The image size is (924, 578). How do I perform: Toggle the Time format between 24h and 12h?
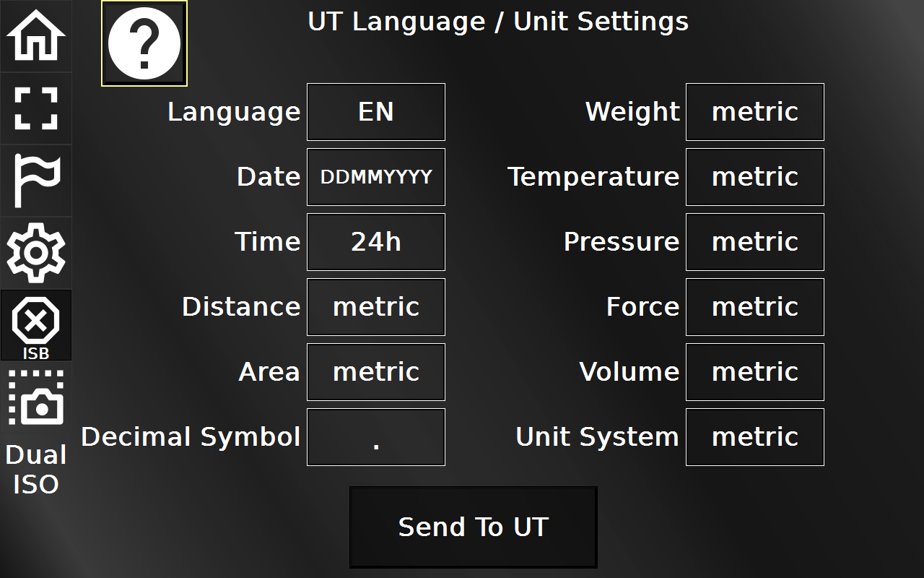pyautogui.click(x=375, y=241)
